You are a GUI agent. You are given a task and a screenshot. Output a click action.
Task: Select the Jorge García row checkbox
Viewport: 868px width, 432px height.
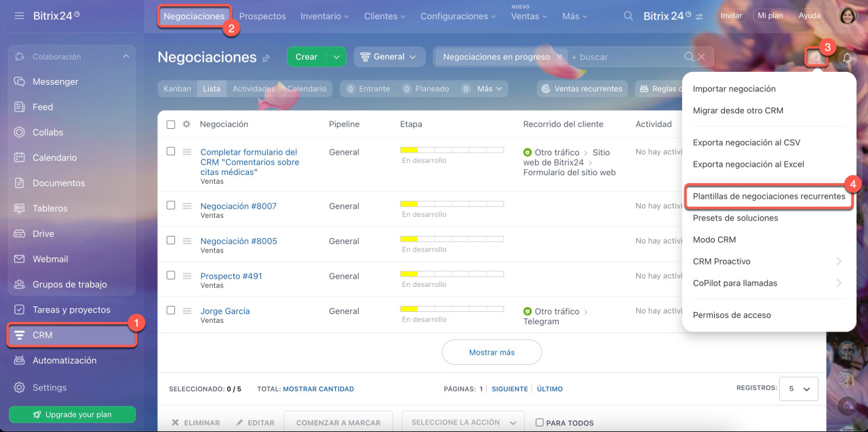click(x=171, y=311)
